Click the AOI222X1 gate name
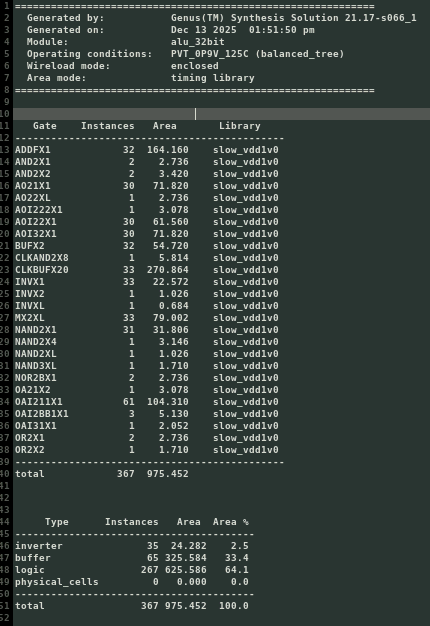430x626 pixels. [39, 210]
